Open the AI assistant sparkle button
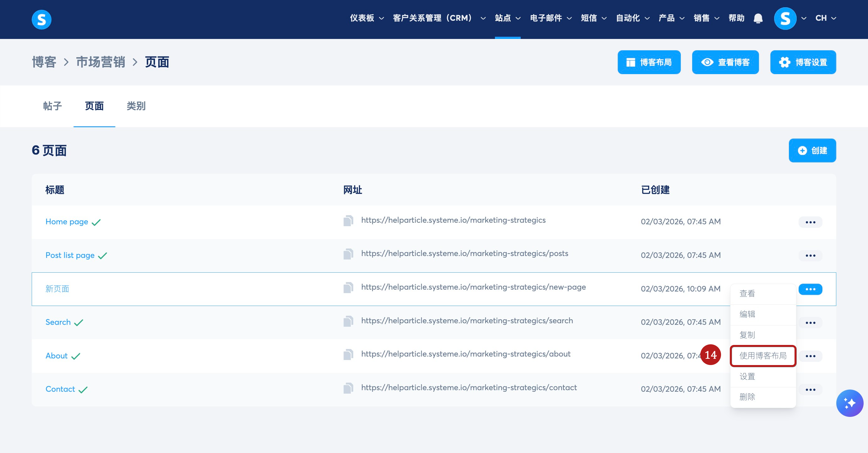The image size is (868, 453). [x=849, y=403]
